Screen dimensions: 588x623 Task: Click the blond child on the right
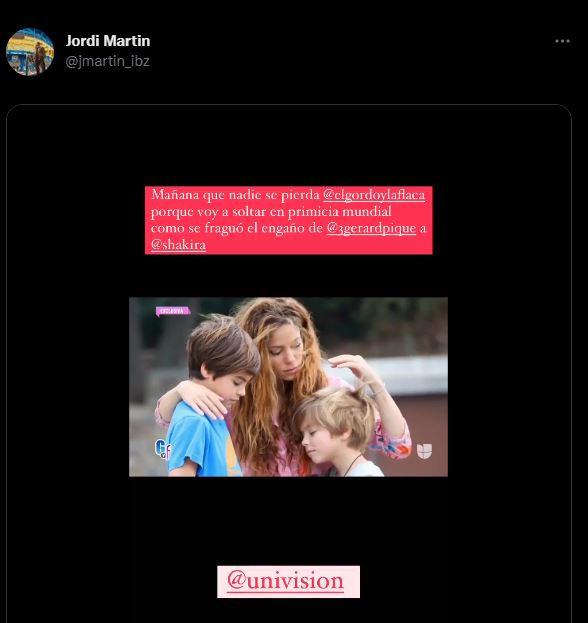338,431
